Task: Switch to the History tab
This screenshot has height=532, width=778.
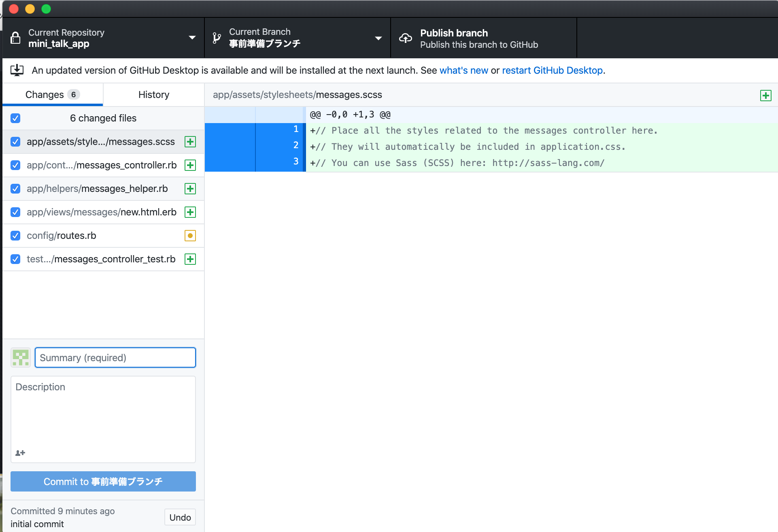Action: click(154, 95)
